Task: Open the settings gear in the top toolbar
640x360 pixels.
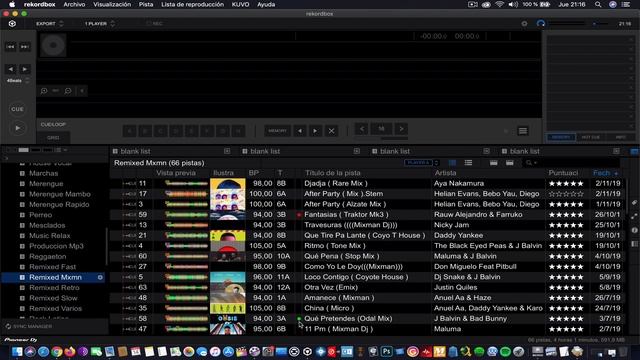Action: click(x=524, y=24)
